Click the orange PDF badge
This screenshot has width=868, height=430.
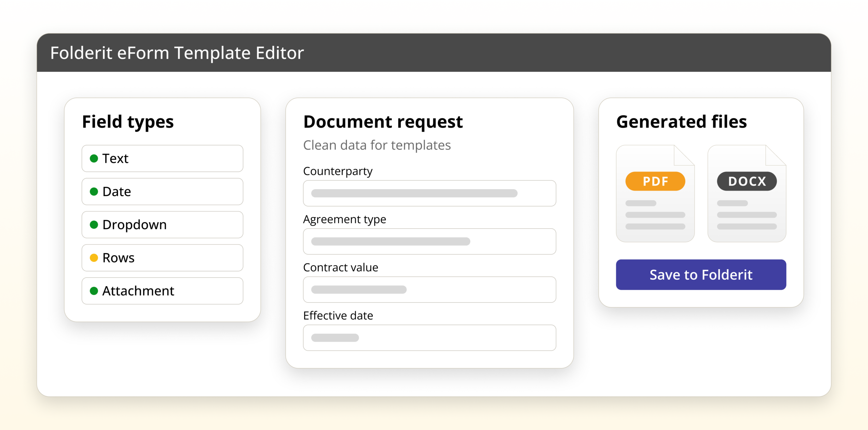[x=655, y=181]
